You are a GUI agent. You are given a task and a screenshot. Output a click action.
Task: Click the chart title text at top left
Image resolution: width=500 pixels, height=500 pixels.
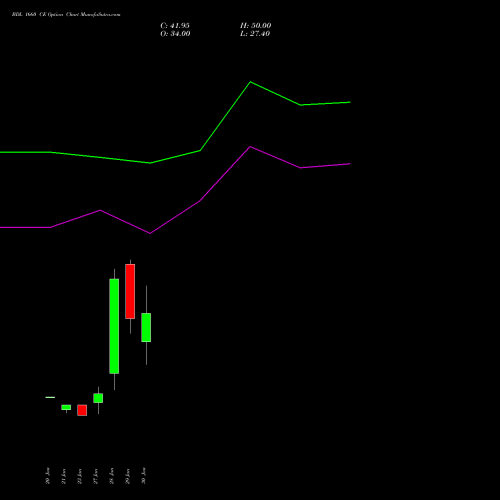click(66, 14)
